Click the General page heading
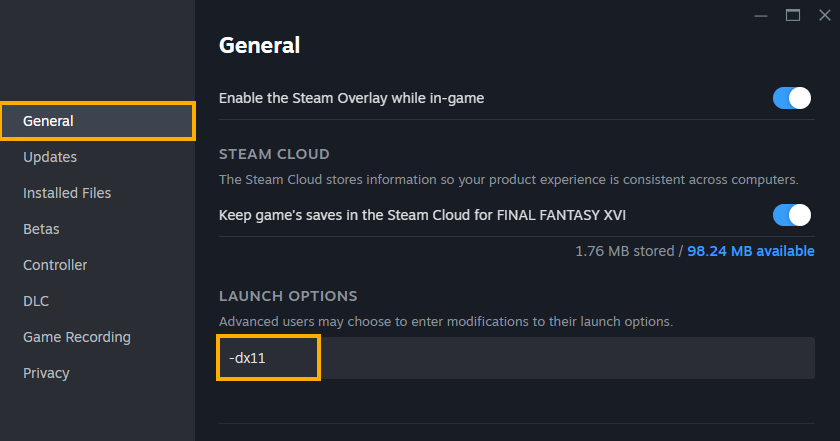 click(259, 46)
